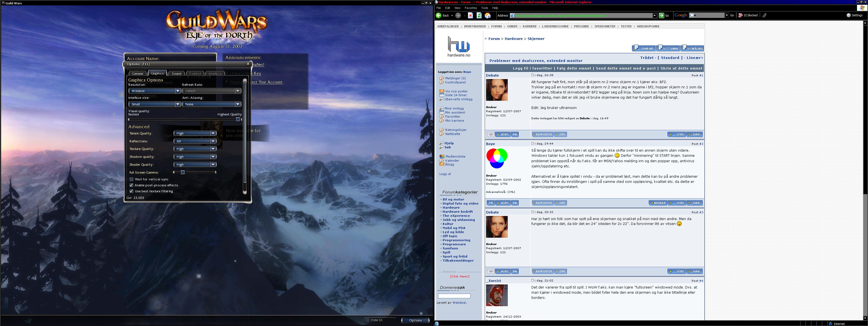This screenshot has height=326, width=868.
Task: Open the Interface size dropdown
Action: tap(155, 104)
